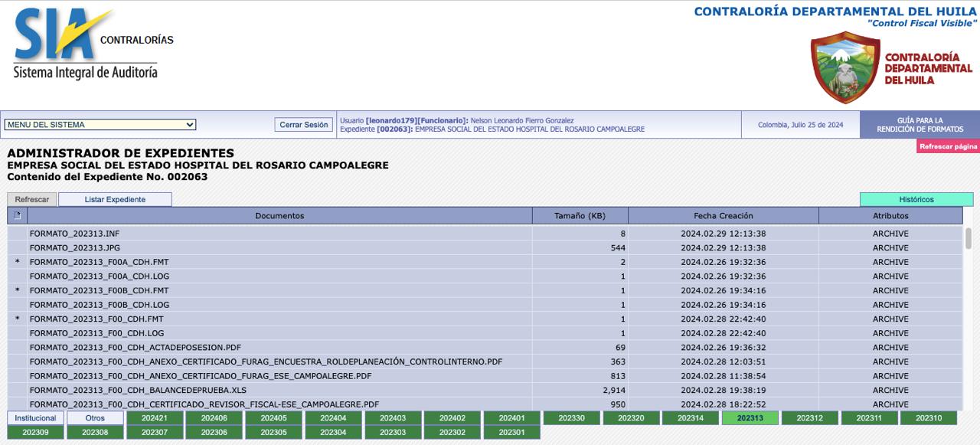The height and width of the screenshot is (445, 980).
Task: Show the 202330 period tab
Action: pos(572,418)
